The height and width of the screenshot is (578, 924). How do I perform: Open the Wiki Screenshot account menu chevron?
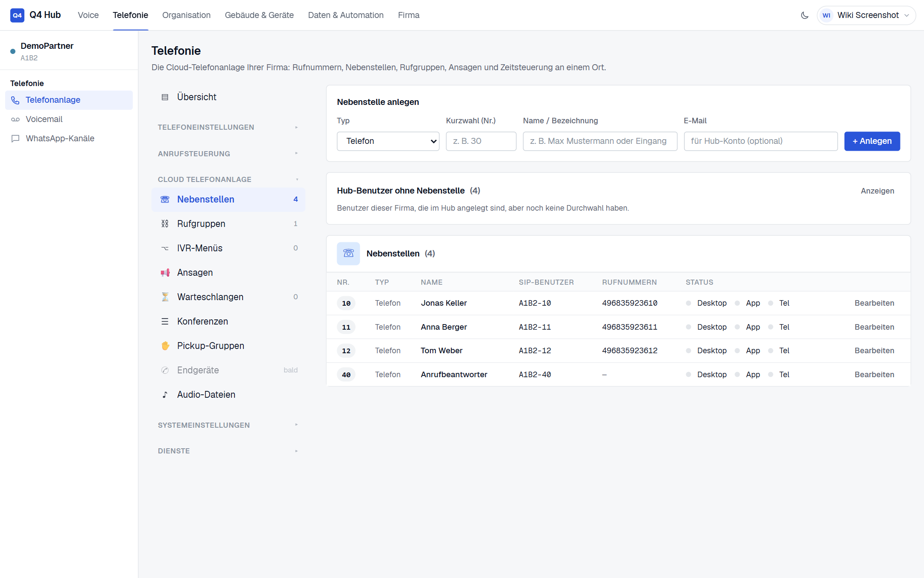pos(907,15)
